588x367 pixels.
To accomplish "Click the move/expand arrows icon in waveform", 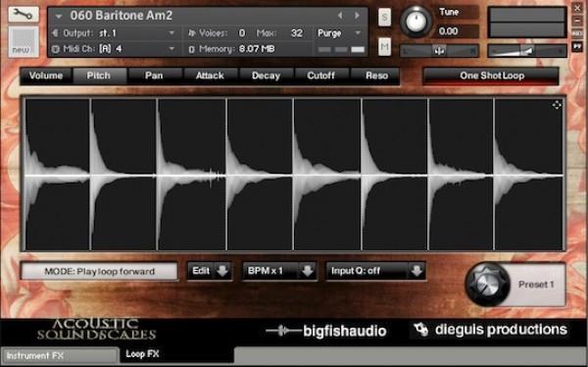I will (x=557, y=105).
